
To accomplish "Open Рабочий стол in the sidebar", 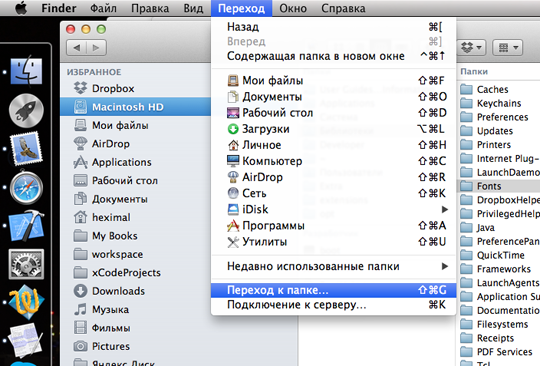I will (x=135, y=180).
